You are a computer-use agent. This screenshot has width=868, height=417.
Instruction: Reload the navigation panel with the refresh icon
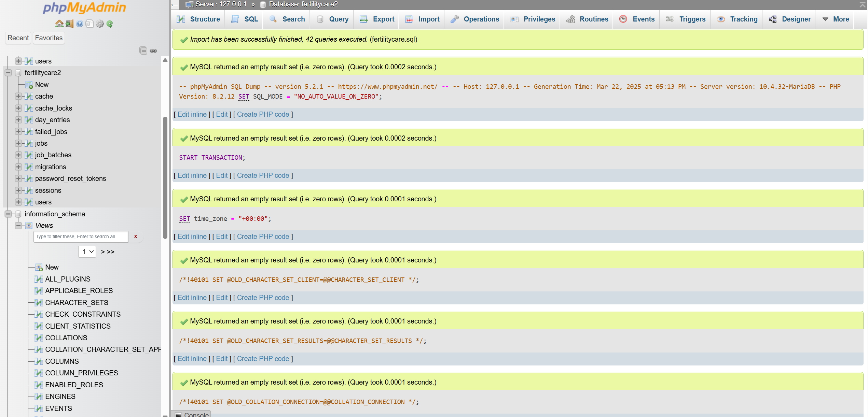(x=110, y=24)
